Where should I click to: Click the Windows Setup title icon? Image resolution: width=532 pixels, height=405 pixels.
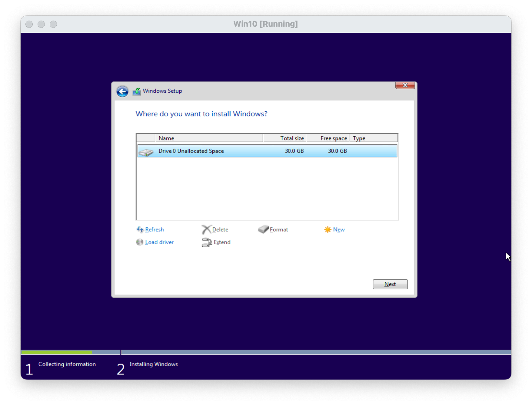[137, 91]
